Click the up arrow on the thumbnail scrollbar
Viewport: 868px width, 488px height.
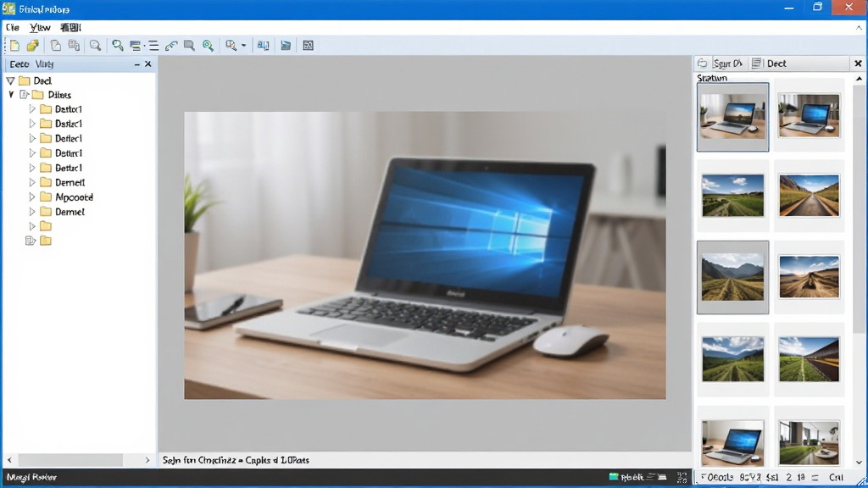(x=860, y=79)
